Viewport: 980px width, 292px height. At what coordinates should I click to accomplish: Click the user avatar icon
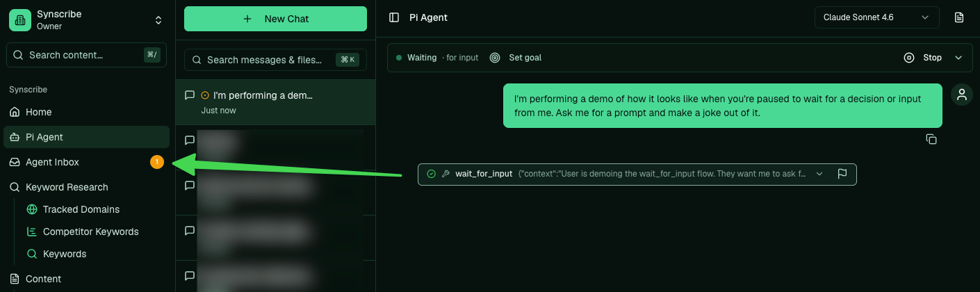click(x=962, y=95)
